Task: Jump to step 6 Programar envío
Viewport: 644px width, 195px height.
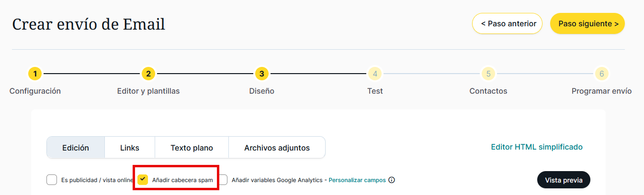Action: [x=601, y=74]
